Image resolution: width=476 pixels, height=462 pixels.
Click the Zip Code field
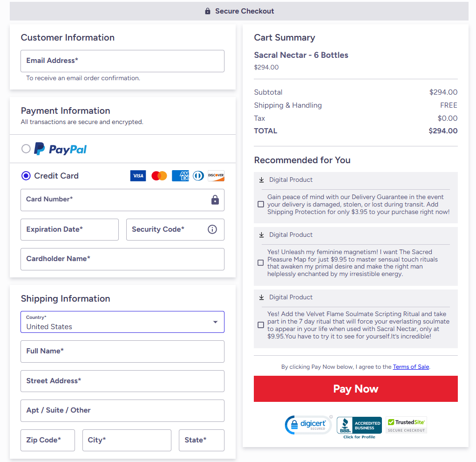click(x=48, y=440)
